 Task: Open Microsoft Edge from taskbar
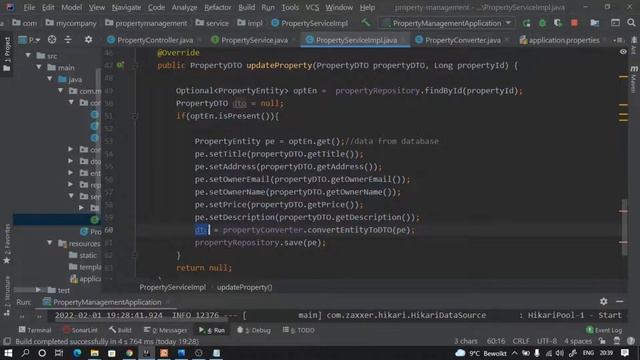point(77,353)
